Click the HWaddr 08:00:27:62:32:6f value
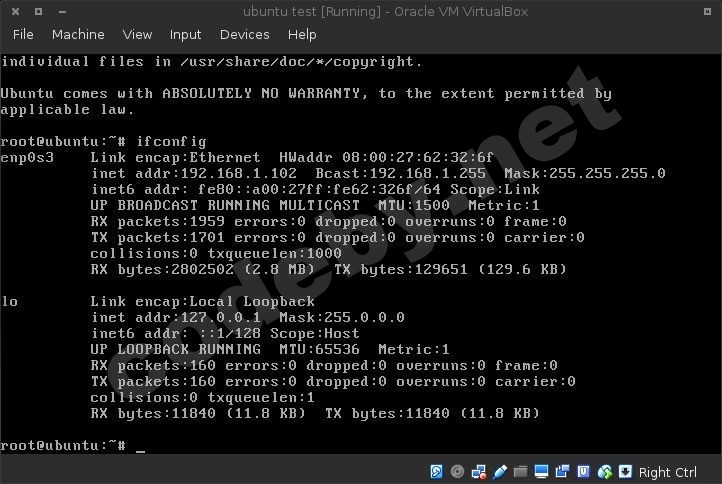The height and width of the screenshot is (484, 722). (386, 157)
